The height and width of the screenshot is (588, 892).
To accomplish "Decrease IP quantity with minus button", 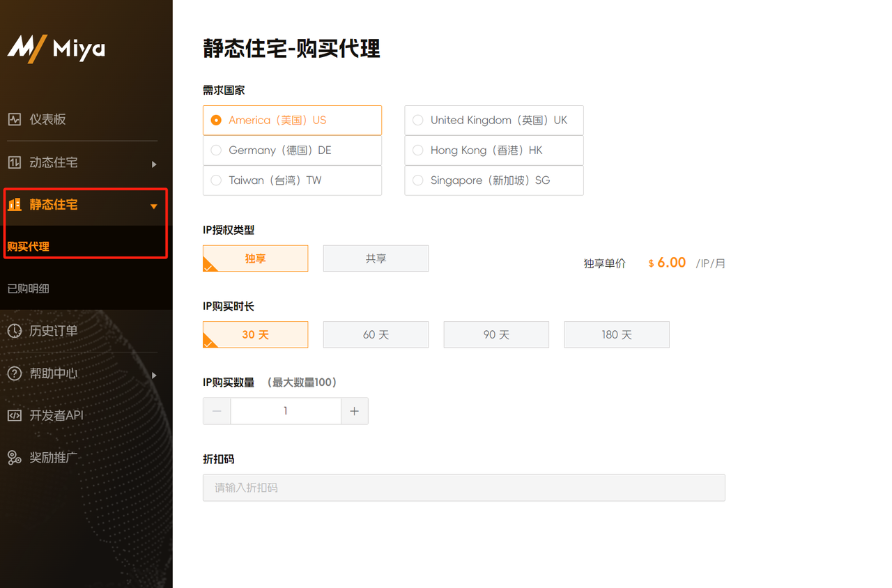I will [217, 411].
